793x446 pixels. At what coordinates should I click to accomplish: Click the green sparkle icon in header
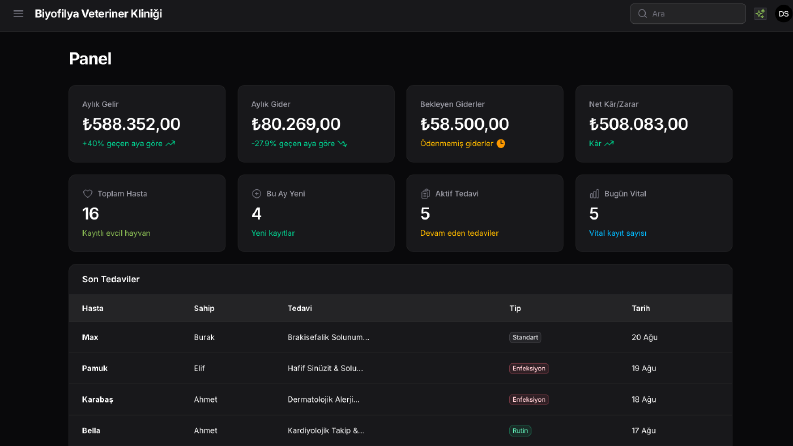[x=760, y=14]
